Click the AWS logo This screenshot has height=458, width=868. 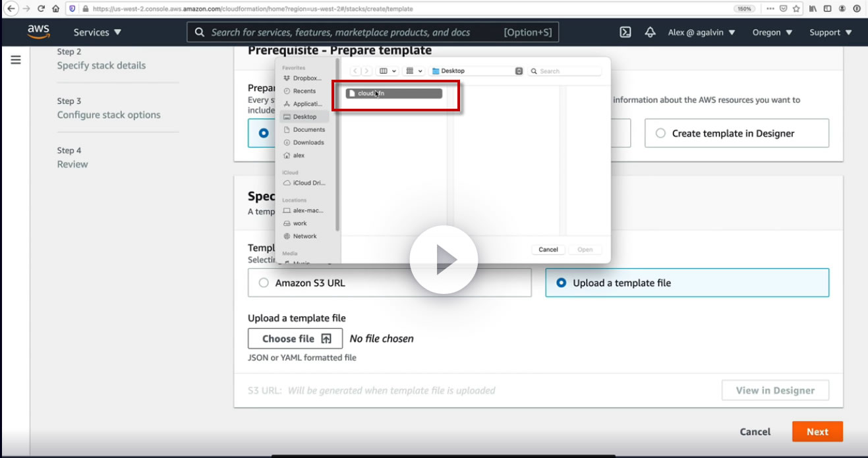tap(38, 32)
